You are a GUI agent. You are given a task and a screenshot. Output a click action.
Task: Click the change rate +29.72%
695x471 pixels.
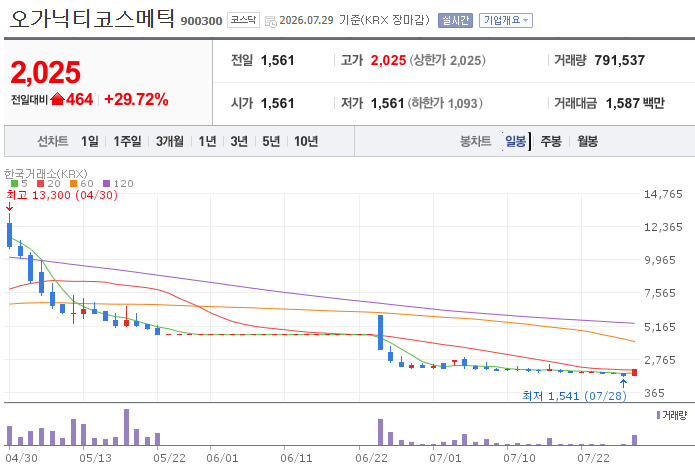tap(136, 99)
